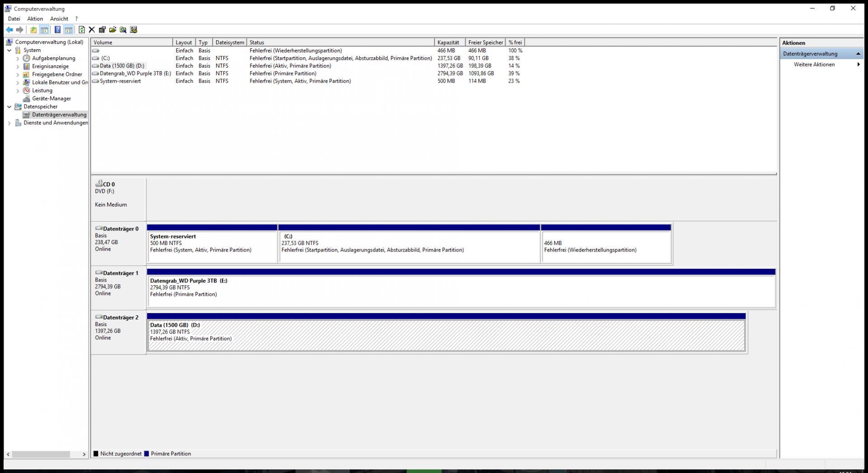Expand the Lokale Benutzer node arrow
Viewport: 868px width, 473px height.
pyautogui.click(x=18, y=83)
